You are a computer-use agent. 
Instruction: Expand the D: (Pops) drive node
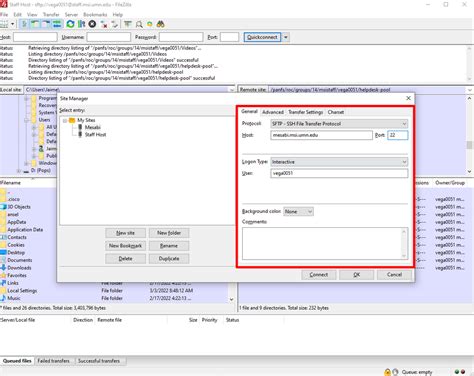19,171
